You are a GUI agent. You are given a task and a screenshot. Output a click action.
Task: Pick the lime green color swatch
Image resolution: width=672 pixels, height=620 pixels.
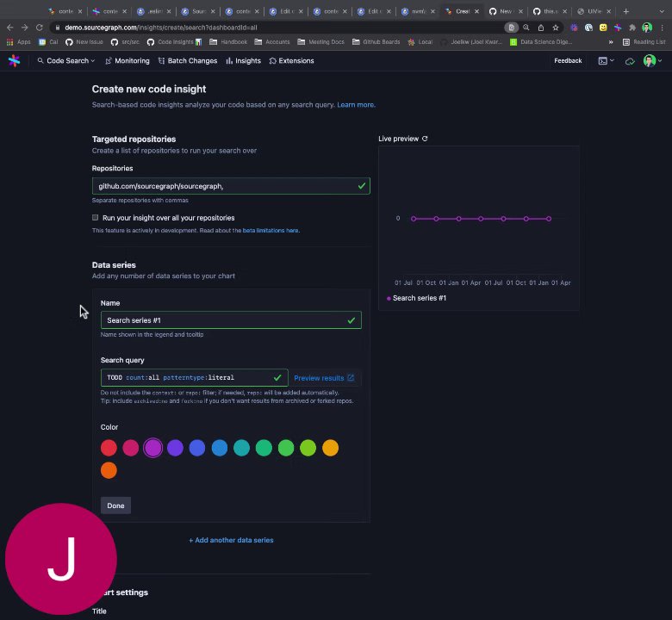(x=308, y=448)
